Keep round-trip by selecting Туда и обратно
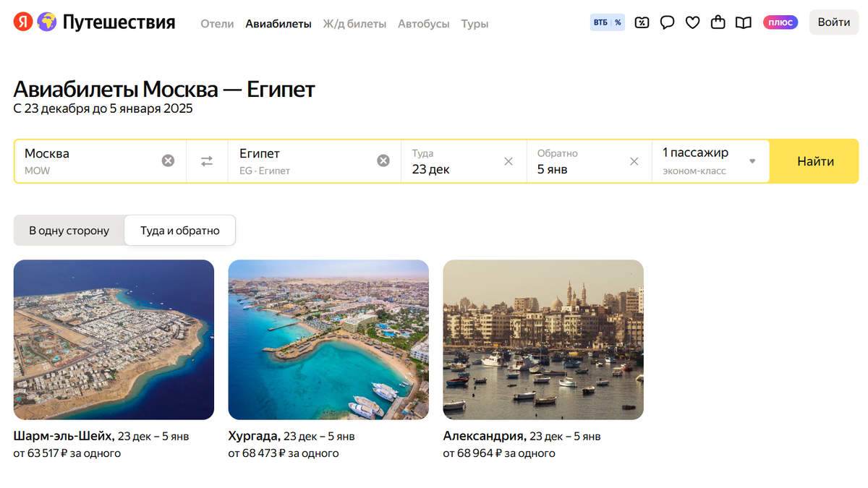868x488 pixels. [x=179, y=230]
